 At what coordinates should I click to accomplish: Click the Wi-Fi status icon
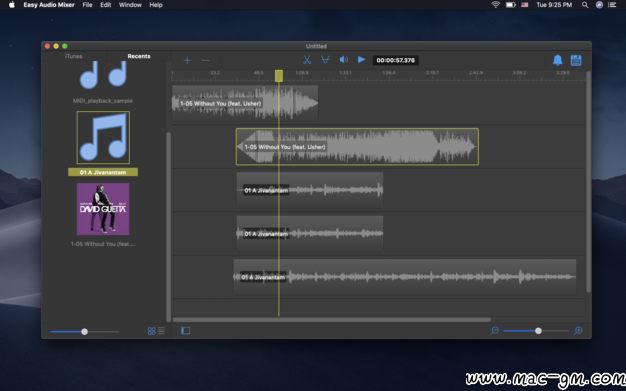click(495, 5)
